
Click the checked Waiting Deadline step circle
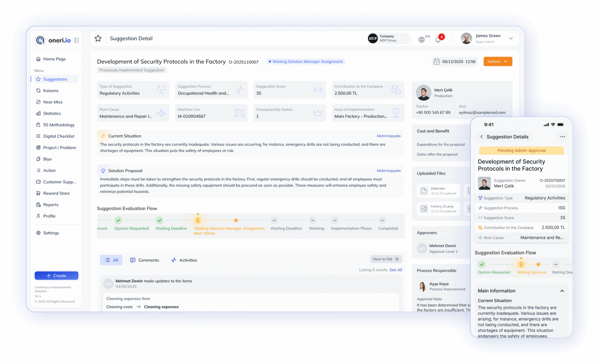[x=159, y=220]
